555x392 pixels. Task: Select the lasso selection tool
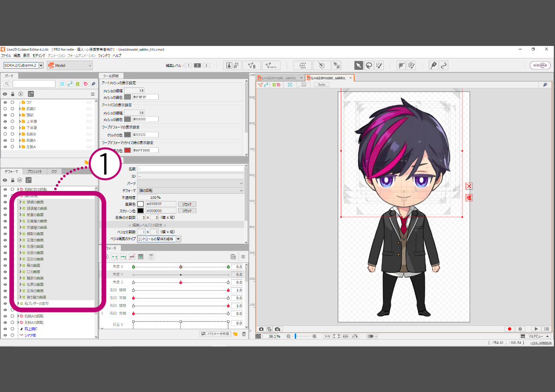369,65
